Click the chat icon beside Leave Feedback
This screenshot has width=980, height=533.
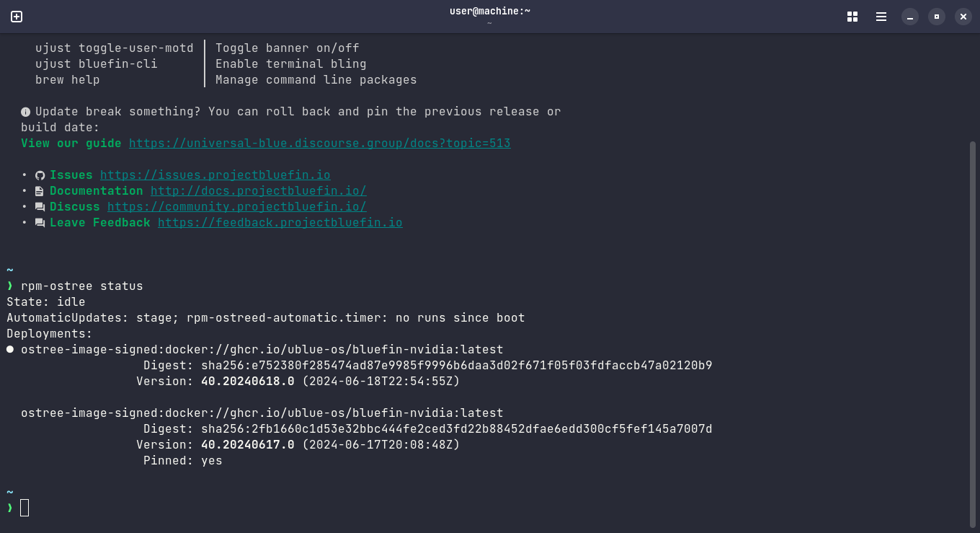pos(40,222)
